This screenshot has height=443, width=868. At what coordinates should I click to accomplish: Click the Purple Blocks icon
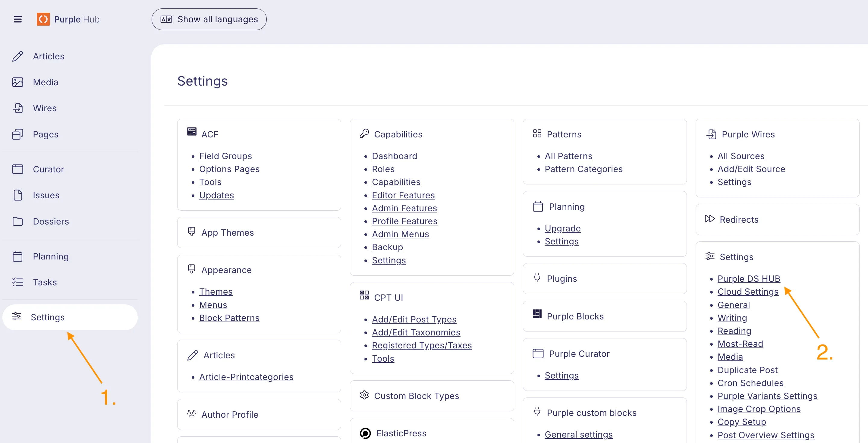[x=537, y=314]
